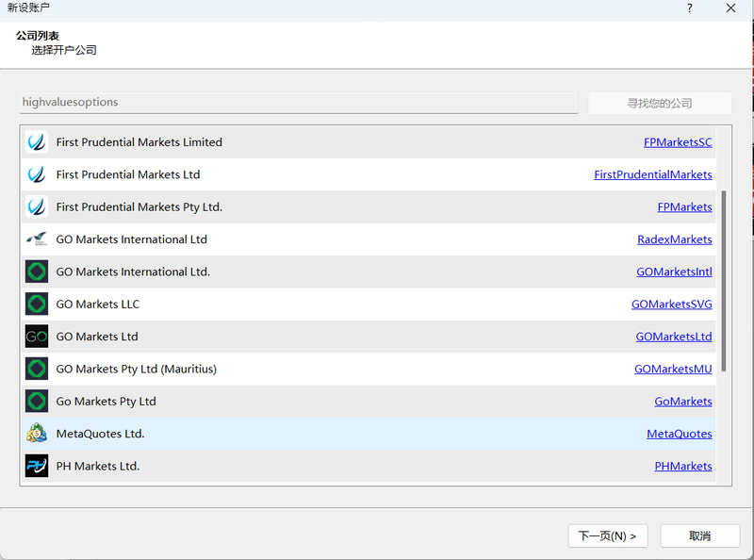This screenshot has width=754, height=560.
Task: Click the RadexMarkets row bird logo icon
Action: 37,239
